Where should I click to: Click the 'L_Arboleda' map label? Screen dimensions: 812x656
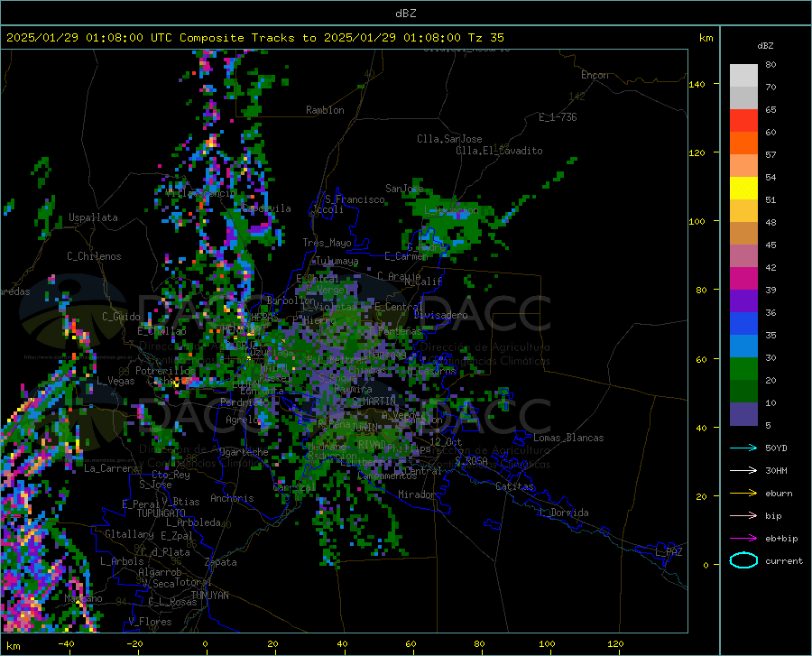point(194,522)
